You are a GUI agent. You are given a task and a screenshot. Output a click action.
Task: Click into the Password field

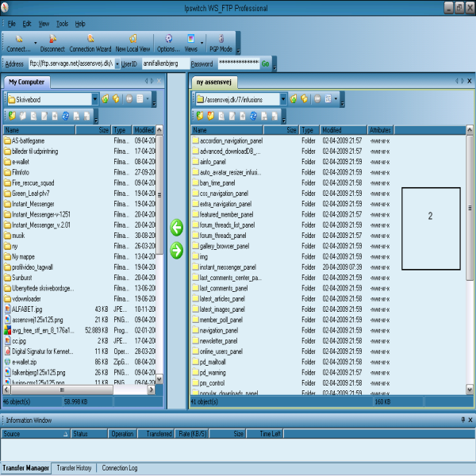point(239,63)
